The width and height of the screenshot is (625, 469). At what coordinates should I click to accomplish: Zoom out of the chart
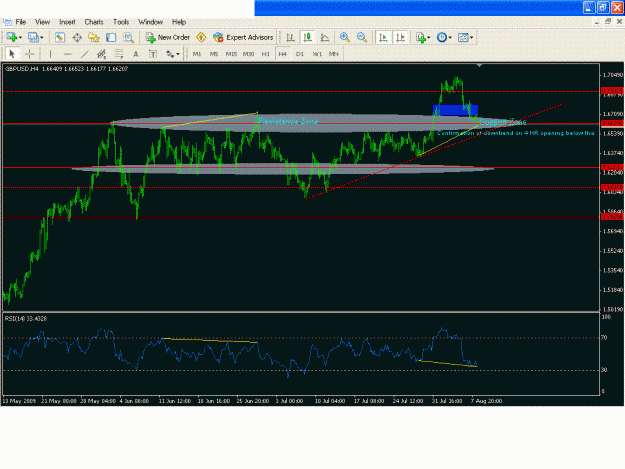tap(362, 37)
